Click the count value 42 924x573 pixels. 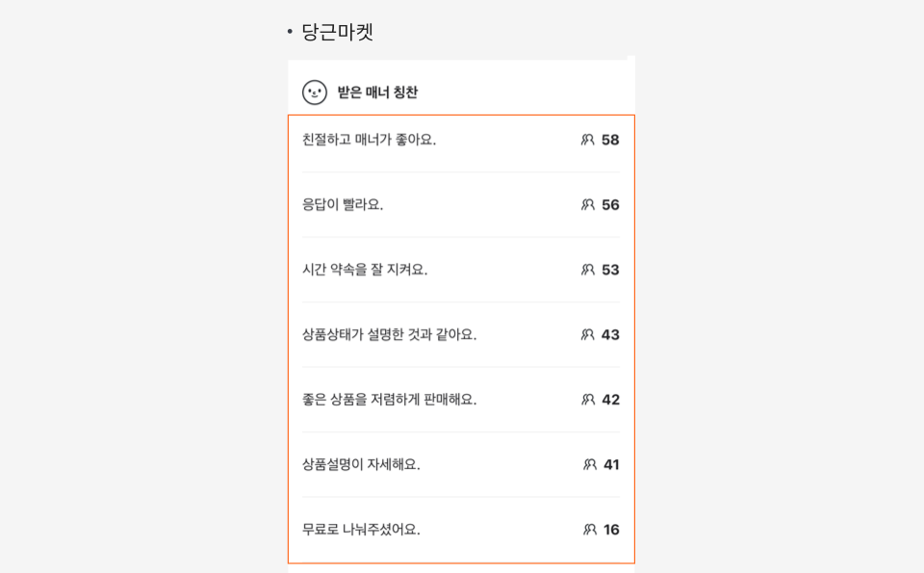(x=610, y=399)
